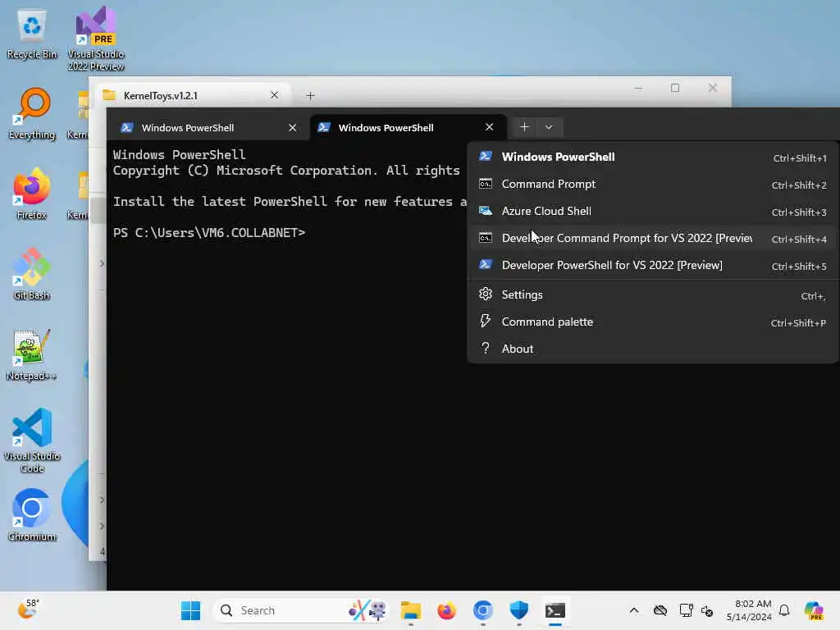This screenshot has height=630, width=840.
Task: Click the About menu entry
Action: coord(652,349)
